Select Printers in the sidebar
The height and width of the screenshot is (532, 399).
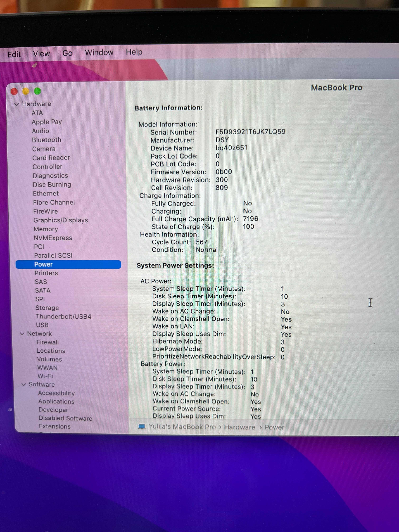point(46,273)
